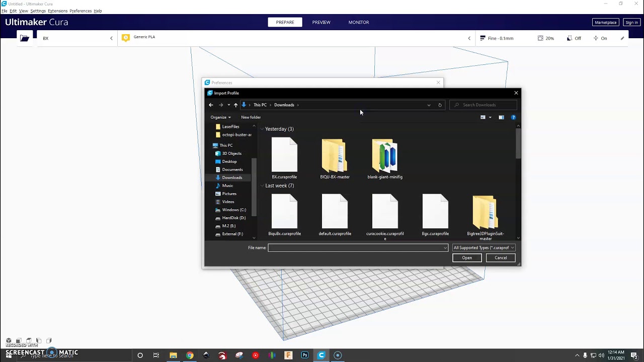Click the support Off icon
The height and width of the screenshot is (362, 644).
pyautogui.click(x=570, y=38)
